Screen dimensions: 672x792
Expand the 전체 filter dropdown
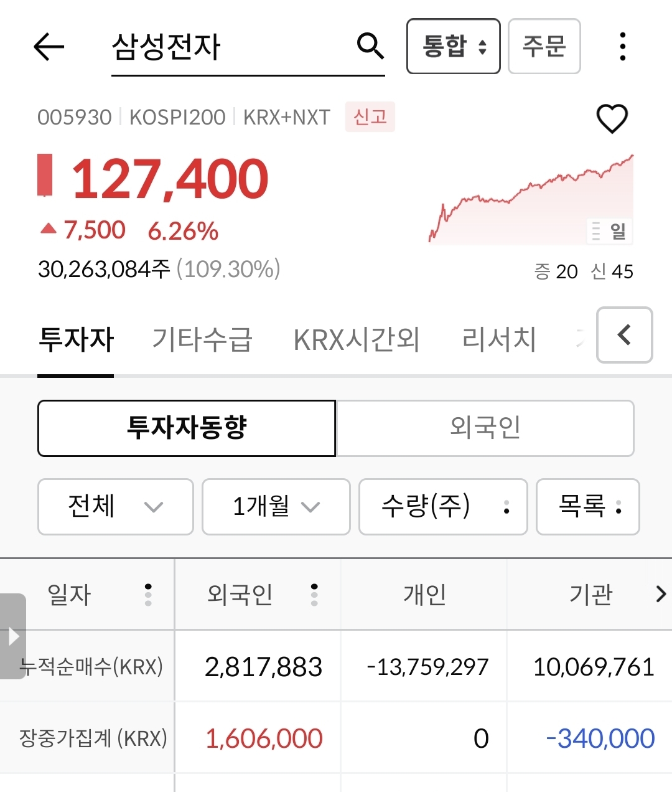115,507
